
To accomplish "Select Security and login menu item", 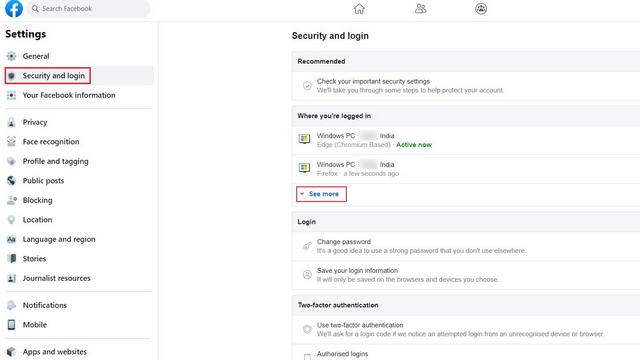I will [x=79, y=76].
